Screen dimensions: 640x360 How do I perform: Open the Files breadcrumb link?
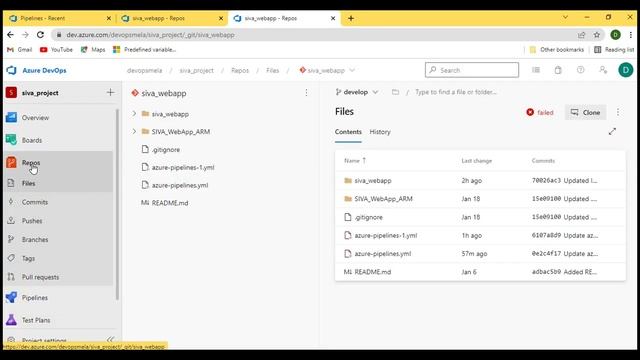pyautogui.click(x=272, y=70)
